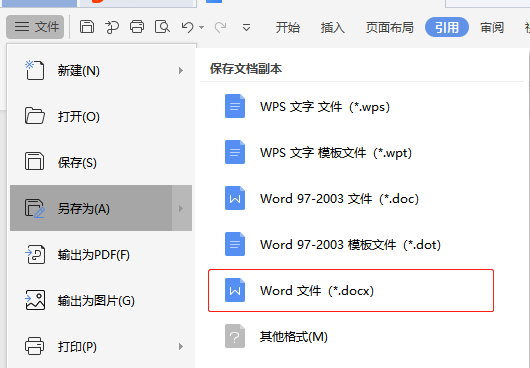Click the 其他格式 question mark icon
Image resolution: width=530 pixels, height=368 pixels.
coord(235,336)
